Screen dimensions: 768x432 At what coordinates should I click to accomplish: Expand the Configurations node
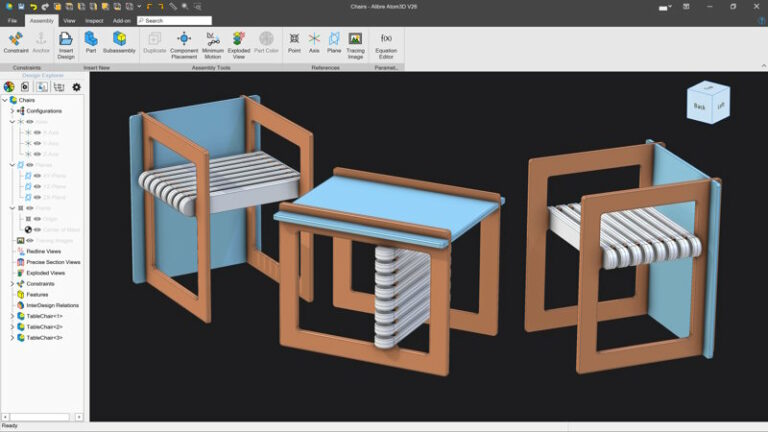click(x=12, y=111)
